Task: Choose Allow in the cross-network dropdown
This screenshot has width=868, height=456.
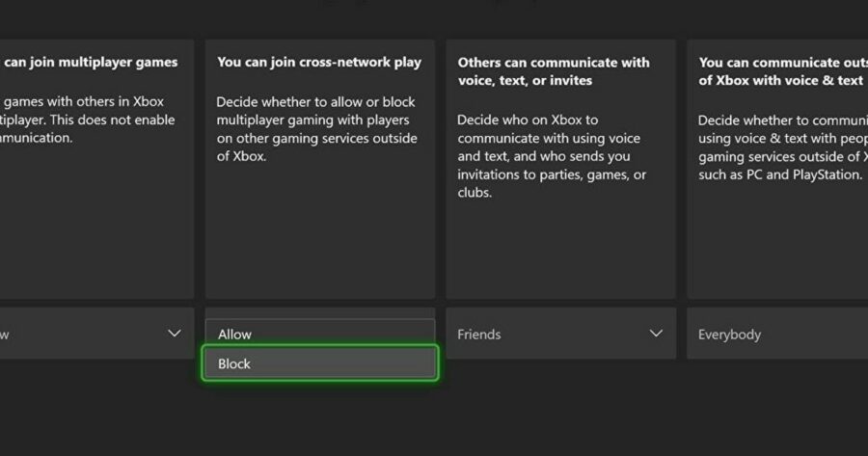Action: point(319,334)
